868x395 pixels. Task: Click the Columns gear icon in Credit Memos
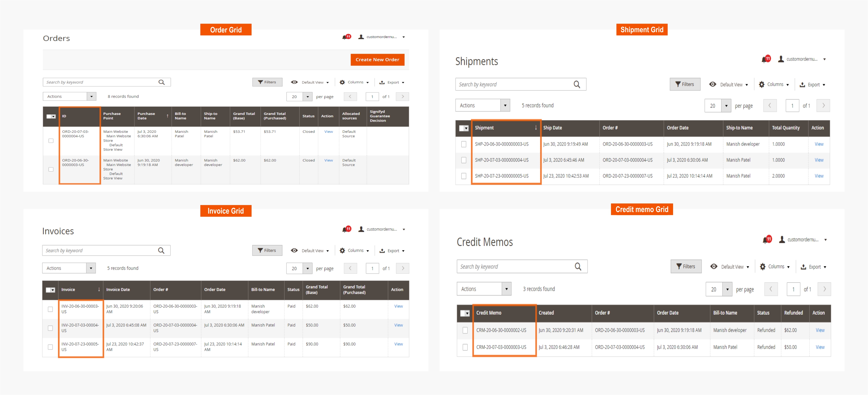763,266
